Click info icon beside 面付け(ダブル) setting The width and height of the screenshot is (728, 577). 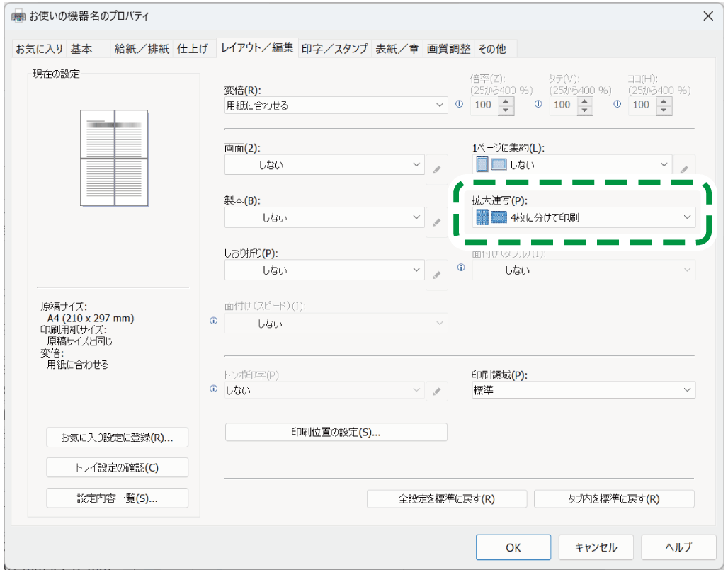point(462,268)
